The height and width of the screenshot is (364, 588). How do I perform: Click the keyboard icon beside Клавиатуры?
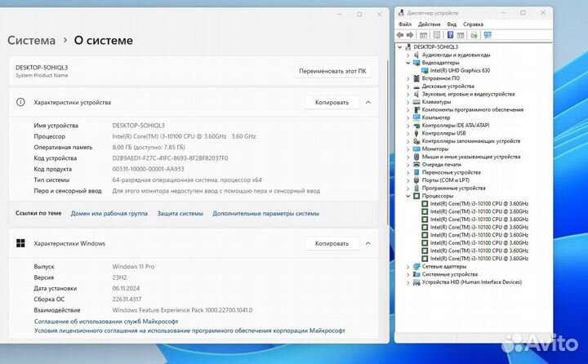click(x=416, y=102)
